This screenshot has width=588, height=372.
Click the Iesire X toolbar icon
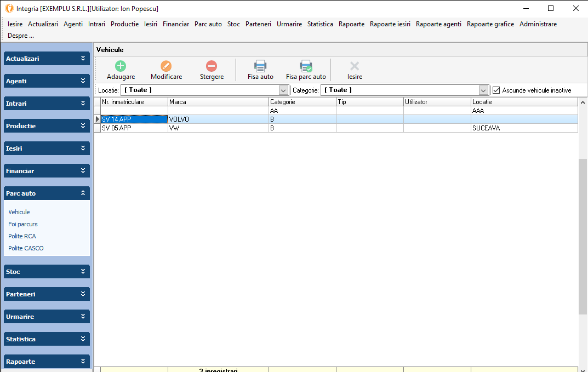355,66
